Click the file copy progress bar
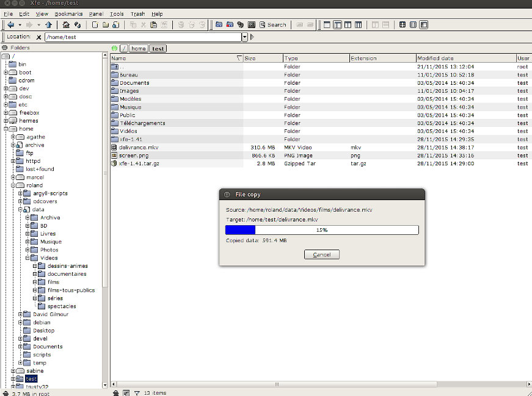 pos(322,230)
